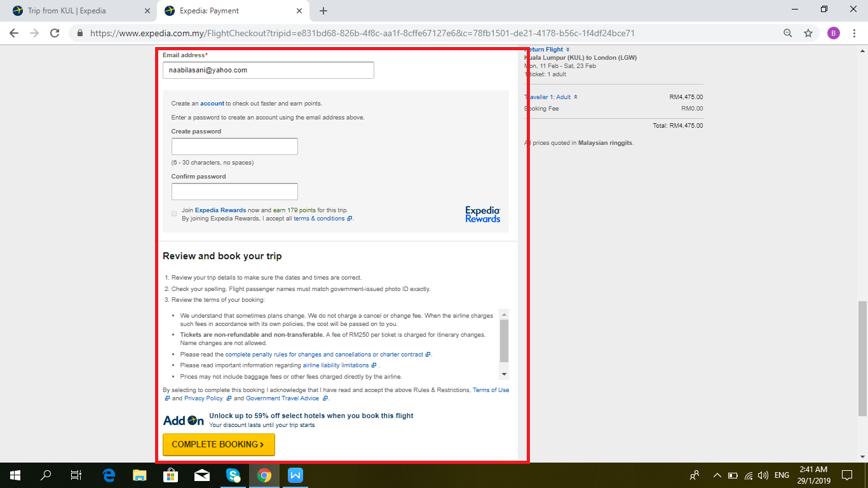Viewport: 868px width, 488px height.
Task: Open airline liability limitations external icon
Action: tap(374, 365)
